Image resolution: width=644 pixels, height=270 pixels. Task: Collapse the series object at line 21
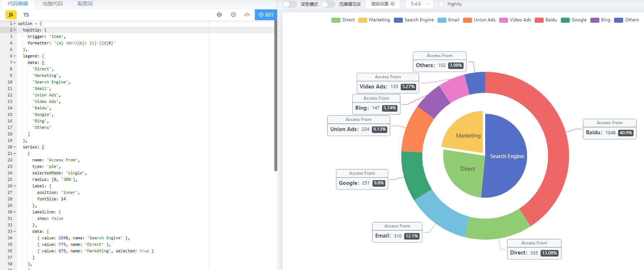tap(15, 153)
